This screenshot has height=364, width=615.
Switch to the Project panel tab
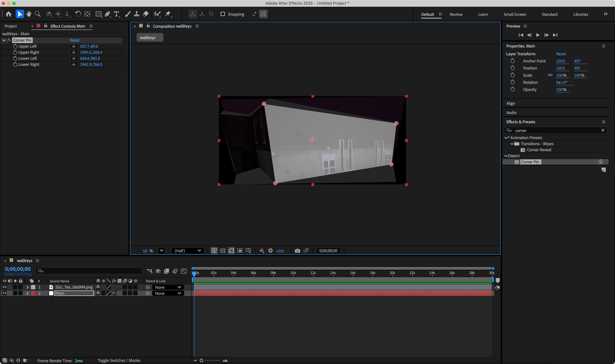click(11, 26)
